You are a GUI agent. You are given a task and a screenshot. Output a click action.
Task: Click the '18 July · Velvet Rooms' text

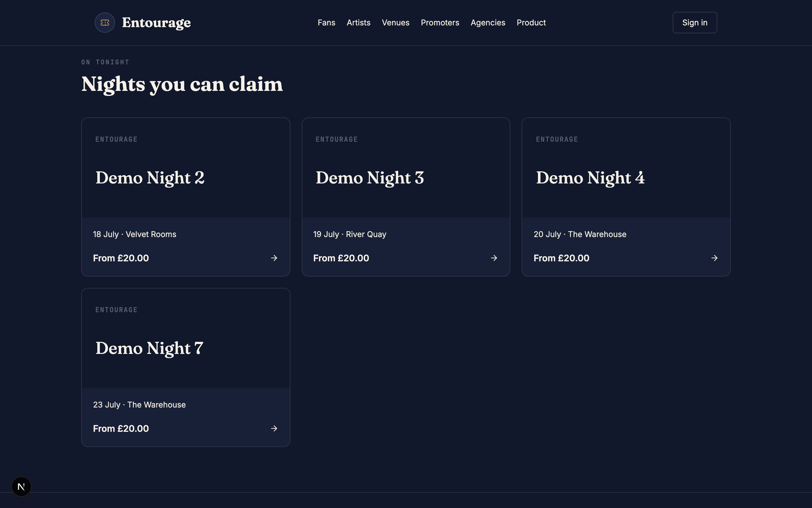tap(134, 234)
